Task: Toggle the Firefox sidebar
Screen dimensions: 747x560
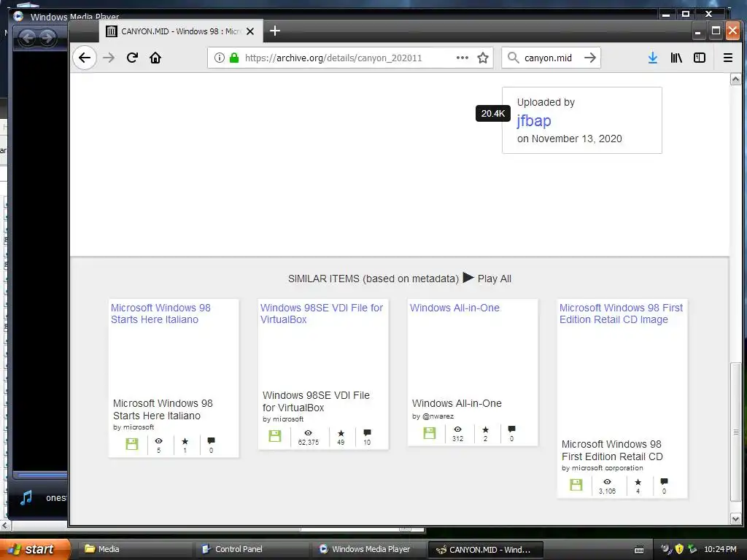Action: pos(700,58)
